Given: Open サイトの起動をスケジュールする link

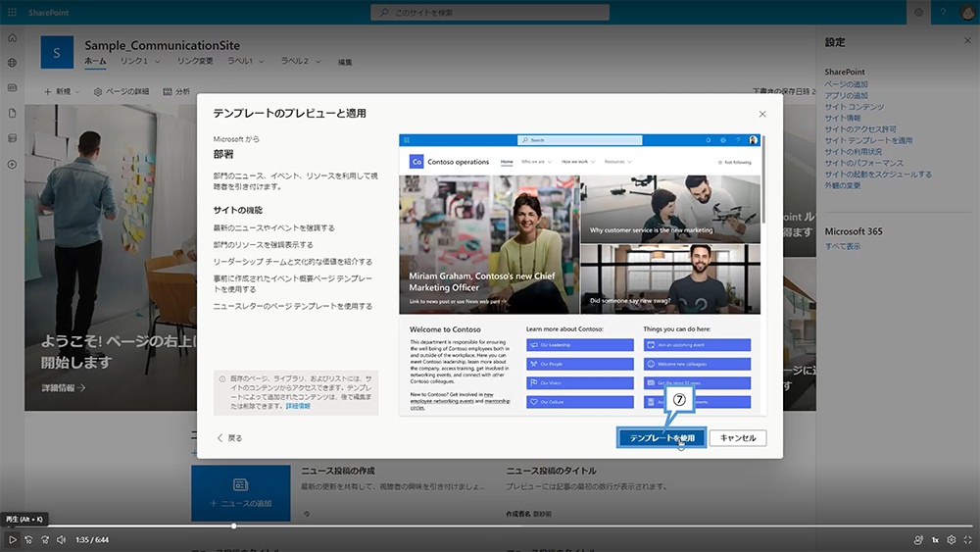Looking at the screenshot, I should coord(878,174).
